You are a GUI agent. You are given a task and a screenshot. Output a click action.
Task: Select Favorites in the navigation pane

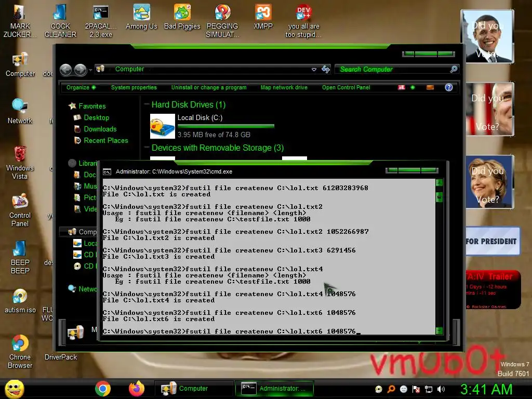point(87,106)
